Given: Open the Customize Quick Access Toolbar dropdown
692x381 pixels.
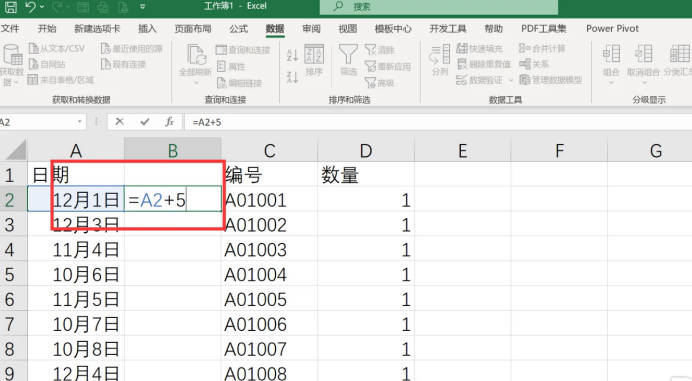Looking at the screenshot, I should point(143,7).
